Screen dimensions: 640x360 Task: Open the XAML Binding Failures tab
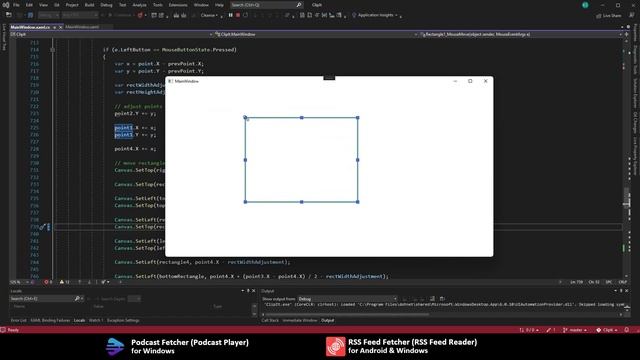click(50, 320)
